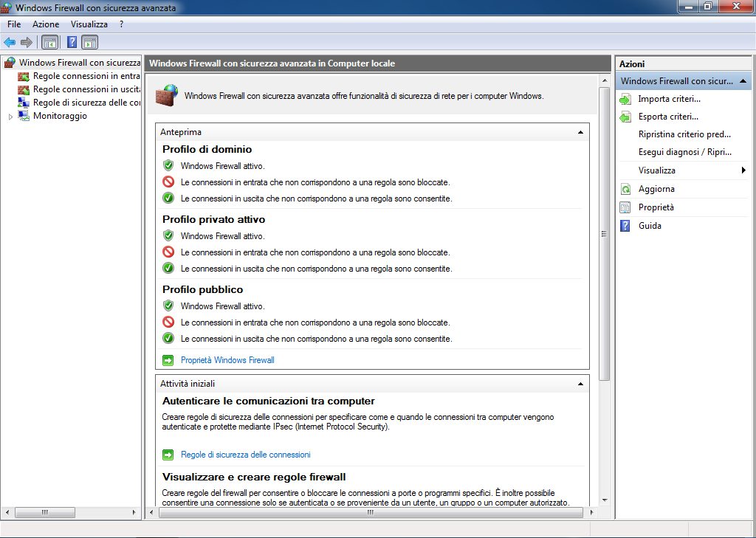Click the show/hide console tree icon
Image resolution: width=756 pixels, height=538 pixels.
(x=49, y=42)
